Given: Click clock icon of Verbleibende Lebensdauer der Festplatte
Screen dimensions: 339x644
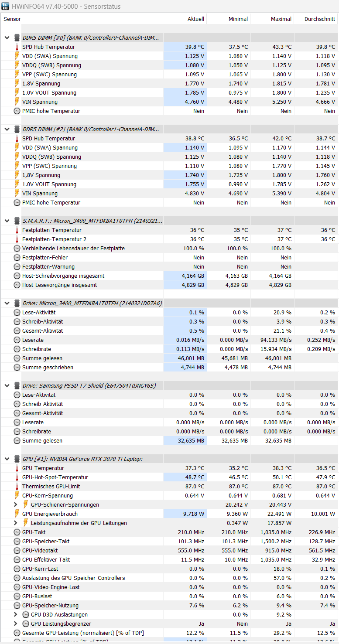Looking at the screenshot, I should click(x=17, y=249).
